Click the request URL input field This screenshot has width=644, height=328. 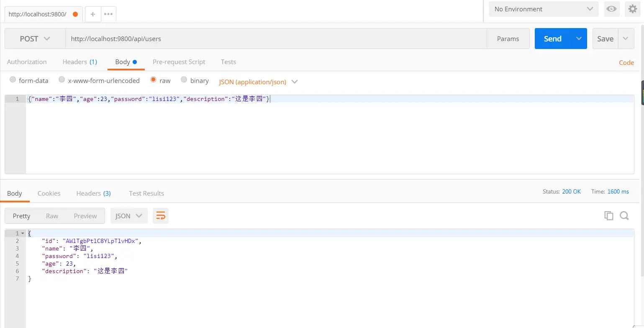pyautogui.click(x=275, y=39)
